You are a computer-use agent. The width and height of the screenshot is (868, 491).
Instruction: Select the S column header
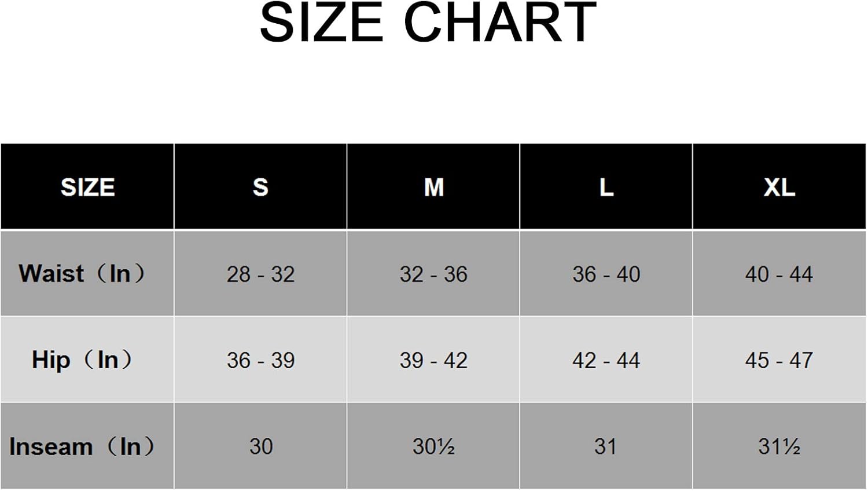click(x=260, y=187)
